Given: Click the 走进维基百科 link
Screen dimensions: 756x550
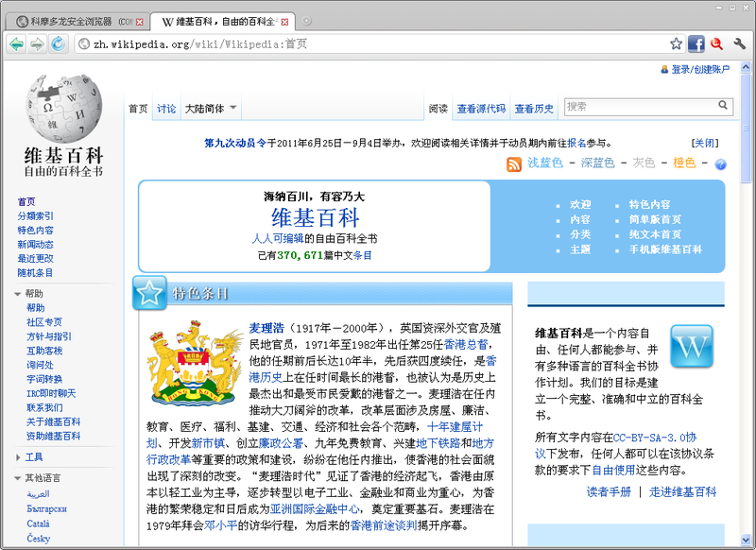Looking at the screenshot, I should (682, 492).
